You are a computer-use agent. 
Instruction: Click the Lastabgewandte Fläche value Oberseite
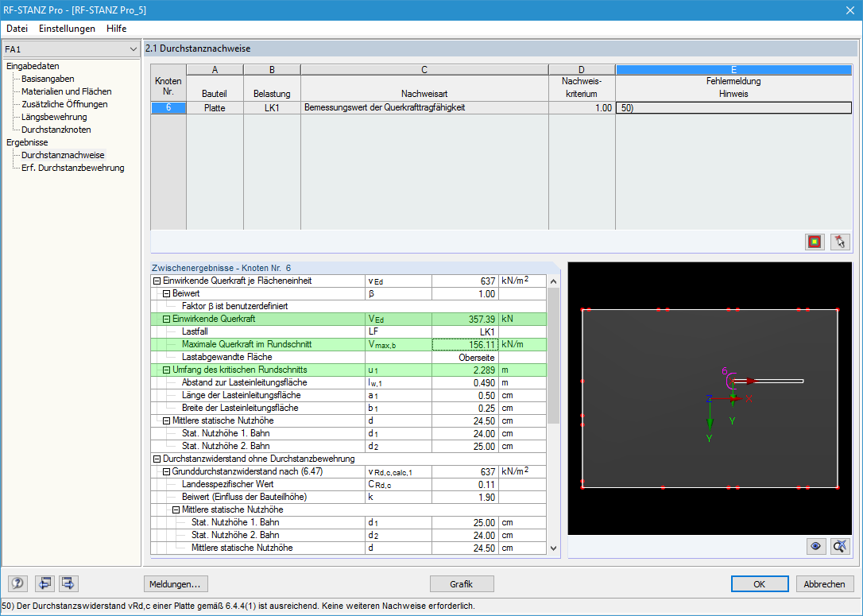(465, 357)
